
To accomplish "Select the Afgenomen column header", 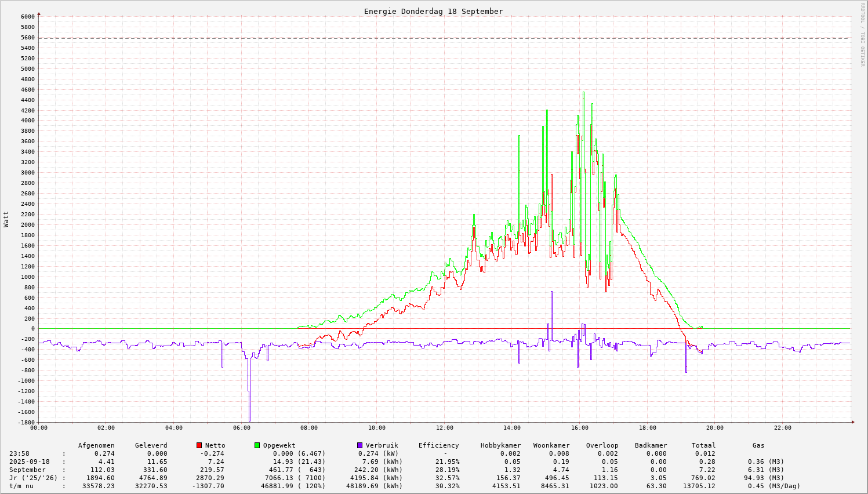I will [x=96, y=445].
